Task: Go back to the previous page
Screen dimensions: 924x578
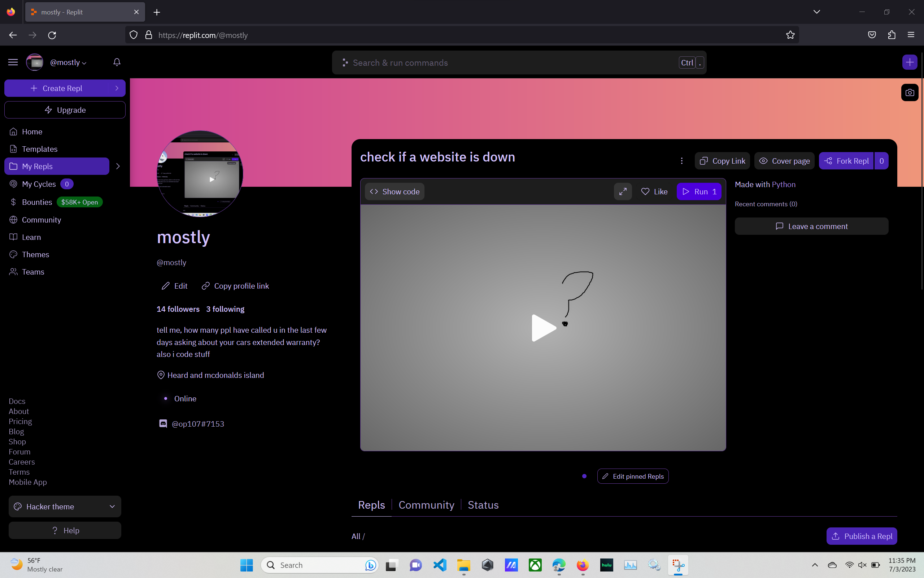Action: 13,35
